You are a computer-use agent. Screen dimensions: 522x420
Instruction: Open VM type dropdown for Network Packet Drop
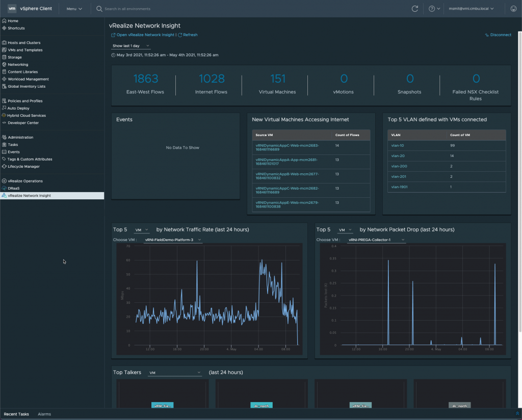point(345,230)
